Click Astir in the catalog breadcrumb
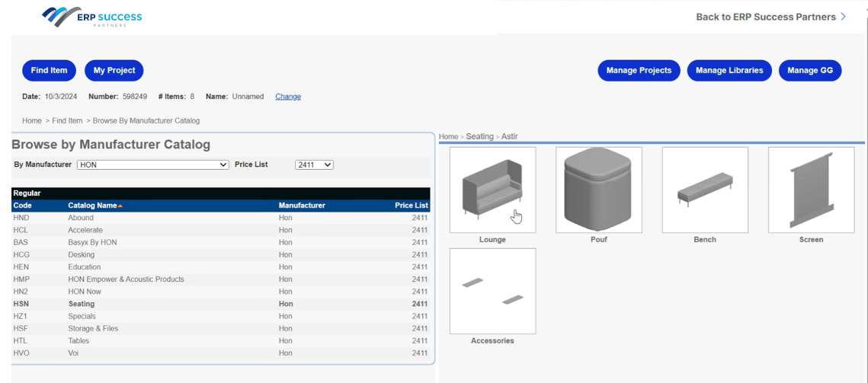 coord(510,136)
